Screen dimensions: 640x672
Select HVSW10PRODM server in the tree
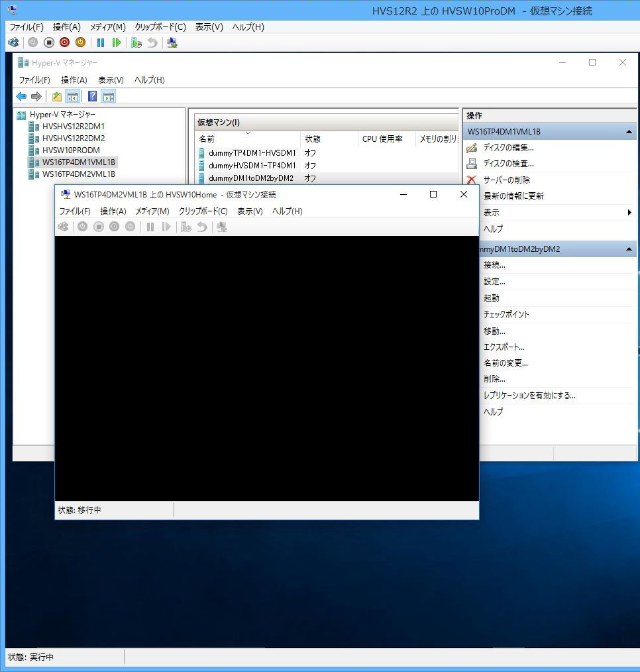(71, 150)
